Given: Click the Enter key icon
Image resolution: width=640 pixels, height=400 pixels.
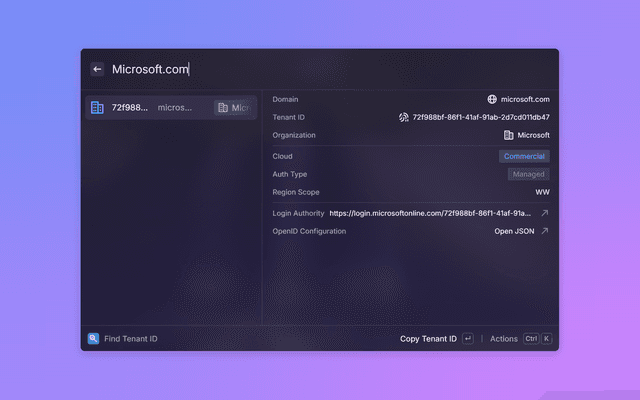Looking at the screenshot, I should pyautogui.click(x=468, y=338).
